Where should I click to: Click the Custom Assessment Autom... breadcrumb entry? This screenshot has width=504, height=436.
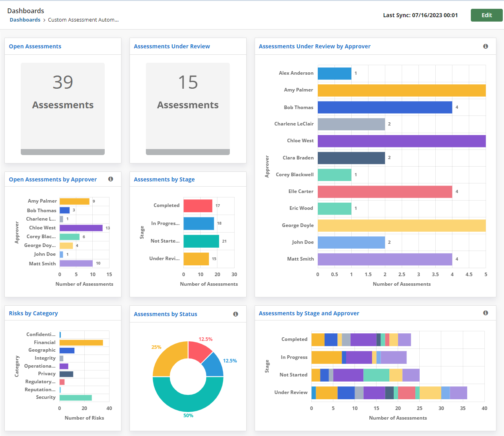coord(83,20)
